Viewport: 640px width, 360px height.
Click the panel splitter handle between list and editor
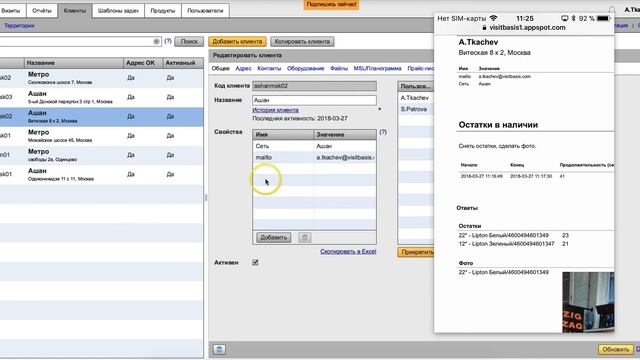(206, 198)
